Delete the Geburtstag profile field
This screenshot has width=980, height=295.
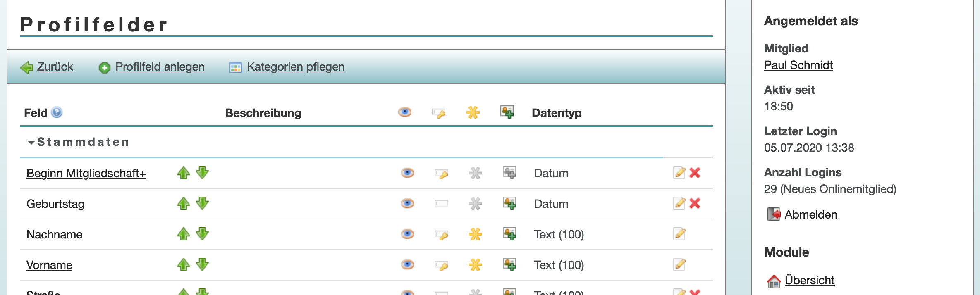pos(695,203)
